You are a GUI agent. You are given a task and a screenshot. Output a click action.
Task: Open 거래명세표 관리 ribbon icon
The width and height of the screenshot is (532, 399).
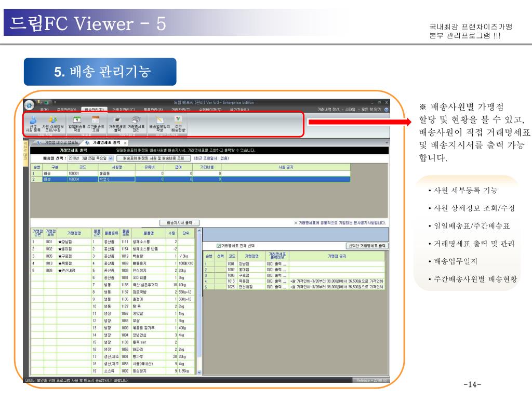pos(136,124)
